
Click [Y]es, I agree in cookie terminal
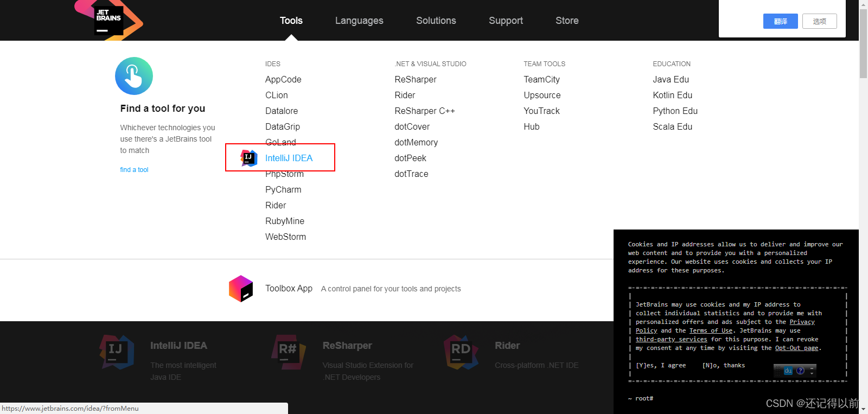click(661, 365)
